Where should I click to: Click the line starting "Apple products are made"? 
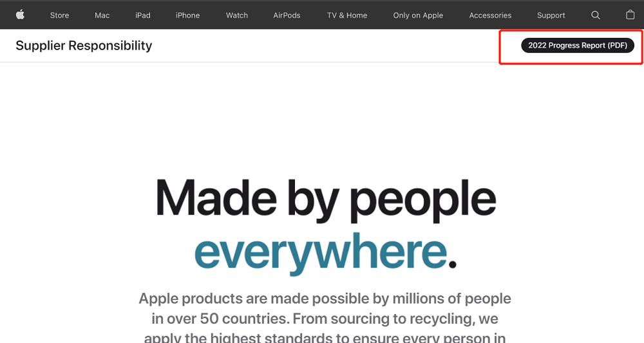coord(325,299)
